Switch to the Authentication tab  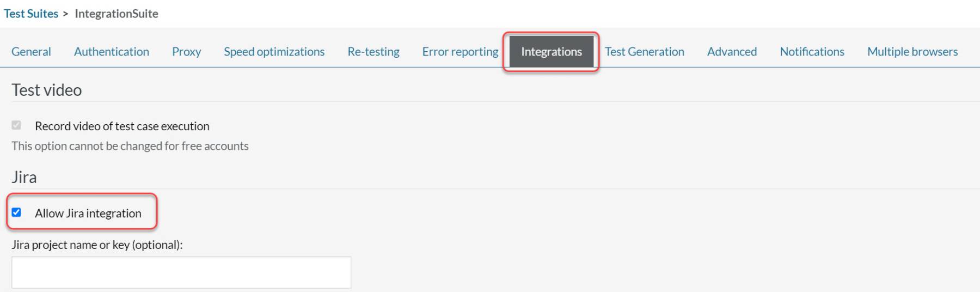112,52
